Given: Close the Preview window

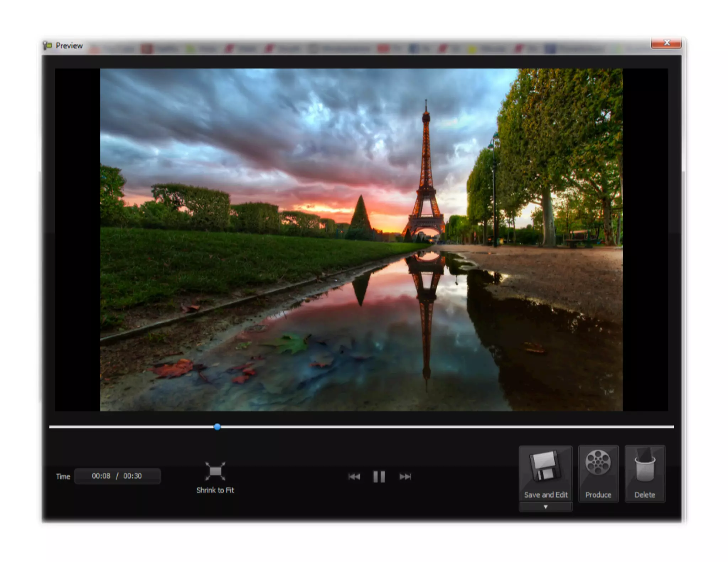Looking at the screenshot, I should pyautogui.click(x=666, y=43).
